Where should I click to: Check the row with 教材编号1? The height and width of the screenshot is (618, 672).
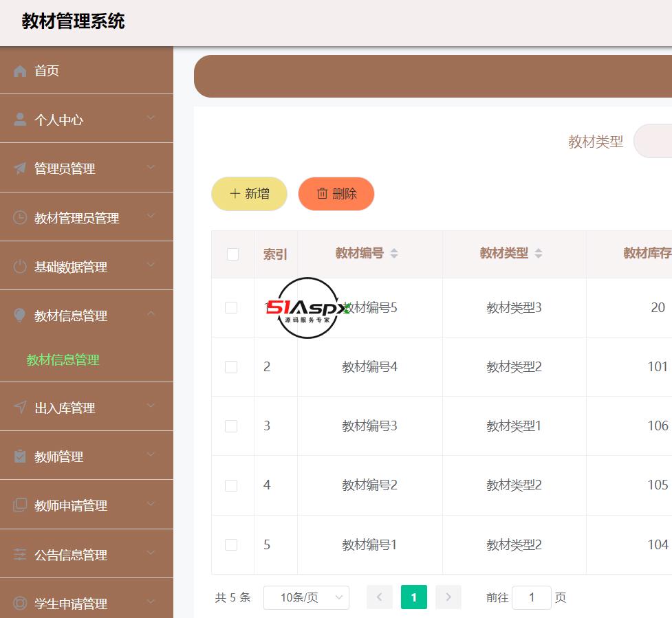[231, 544]
